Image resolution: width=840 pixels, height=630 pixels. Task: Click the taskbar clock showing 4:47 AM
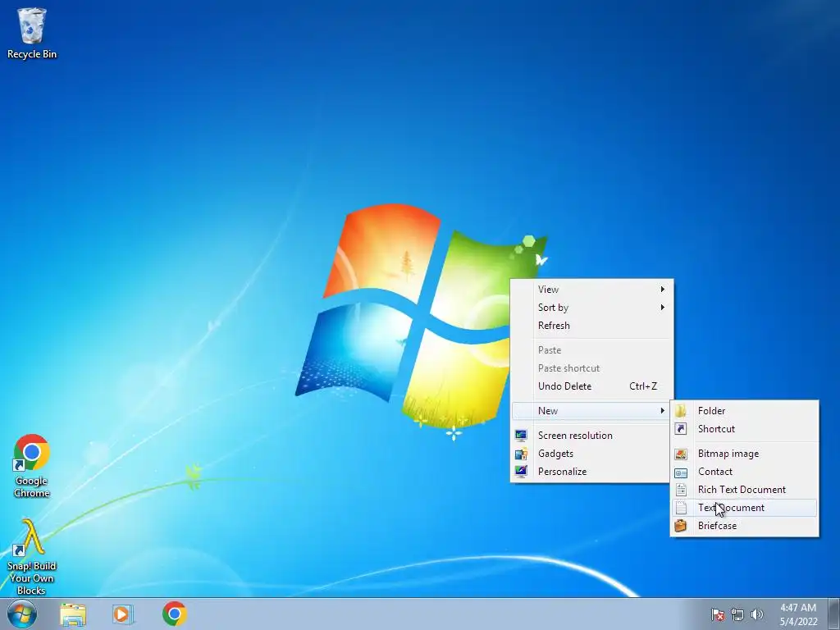tap(798, 614)
